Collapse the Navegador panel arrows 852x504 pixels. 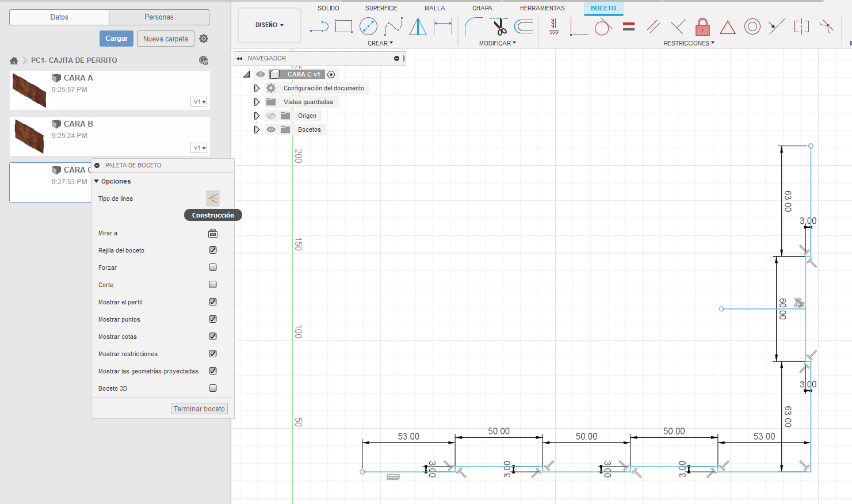point(239,58)
